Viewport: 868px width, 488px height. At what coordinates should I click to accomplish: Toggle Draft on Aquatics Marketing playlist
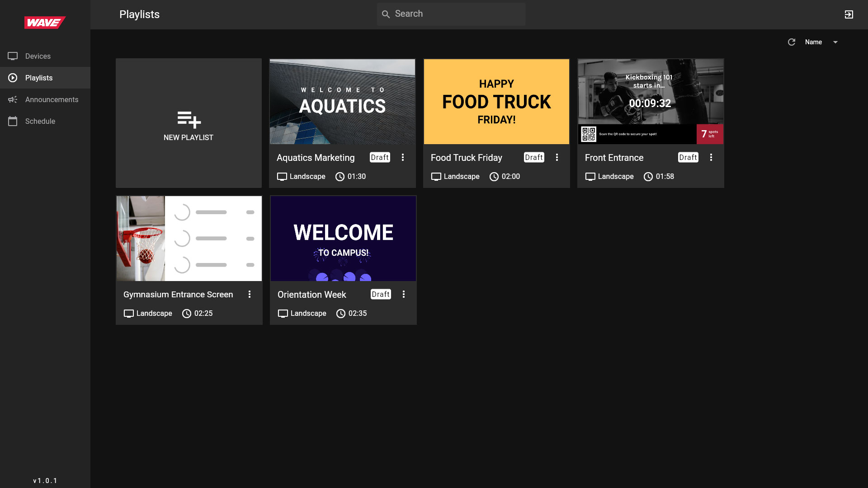click(x=379, y=157)
